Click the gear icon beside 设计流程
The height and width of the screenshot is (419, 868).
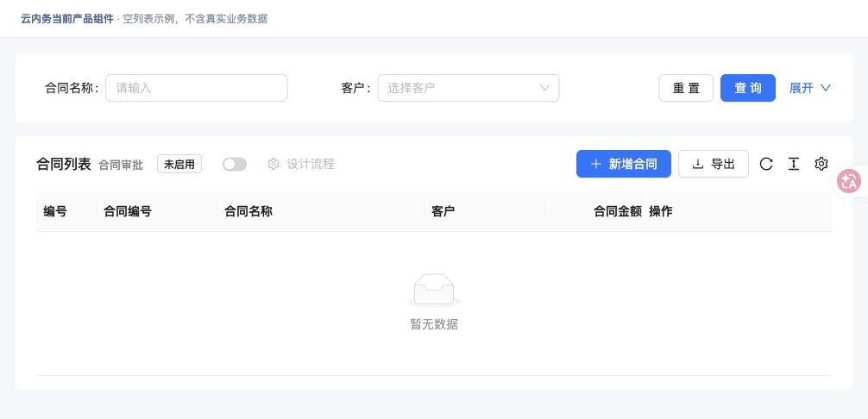point(273,164)
